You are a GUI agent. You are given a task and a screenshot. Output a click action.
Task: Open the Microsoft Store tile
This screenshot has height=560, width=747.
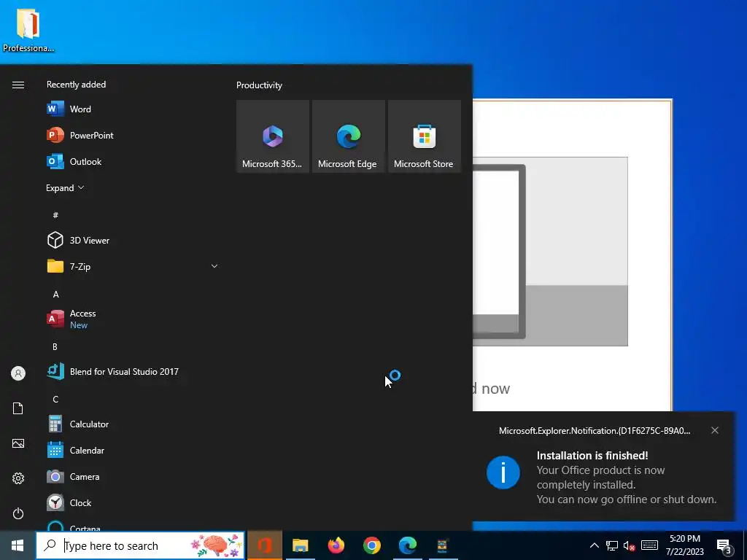click(425, 136)
